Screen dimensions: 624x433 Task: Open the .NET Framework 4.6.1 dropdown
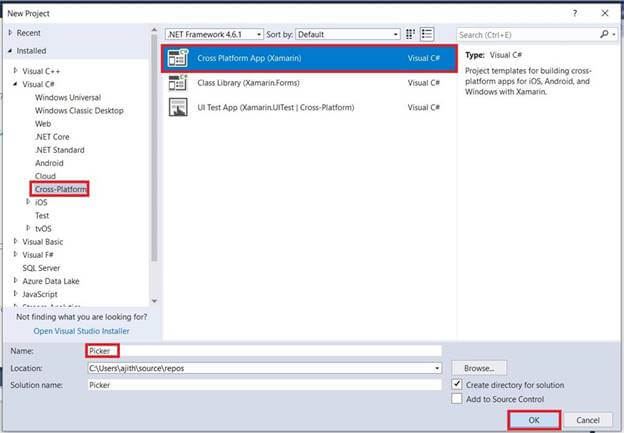coord(214,34)
